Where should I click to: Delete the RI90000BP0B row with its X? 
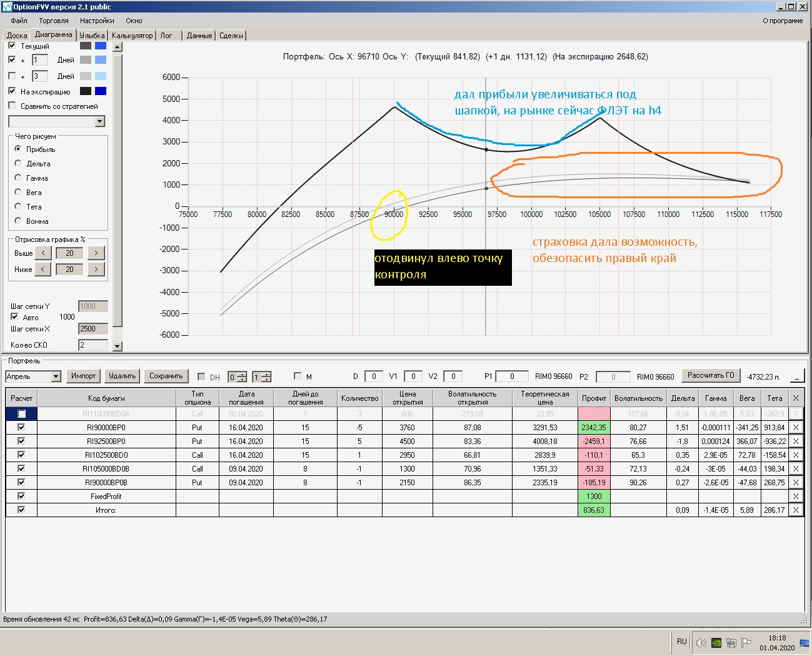[796, 483]
